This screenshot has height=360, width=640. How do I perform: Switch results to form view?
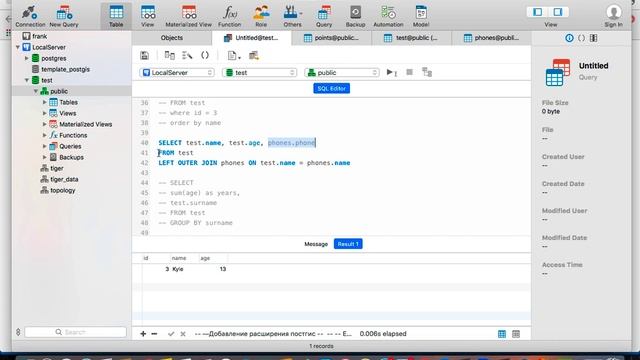click(516, 334)
